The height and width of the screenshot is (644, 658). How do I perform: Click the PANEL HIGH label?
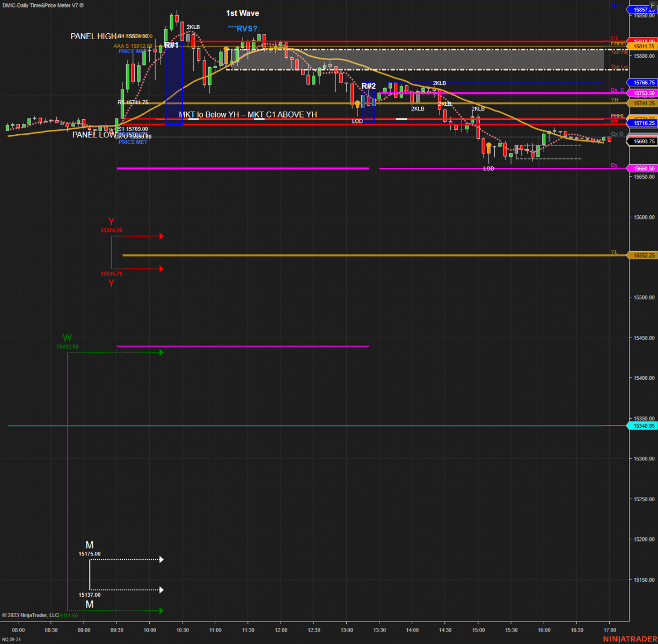pos(93,36)
